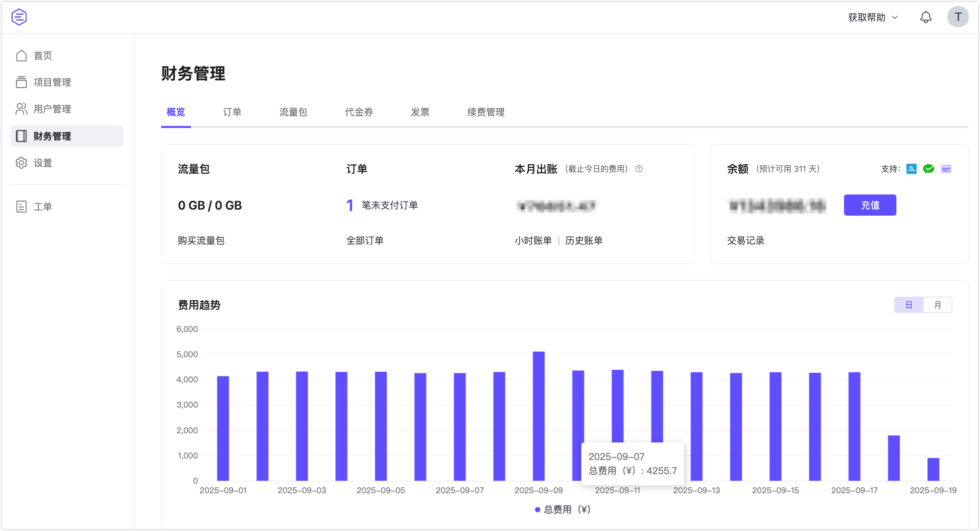Open the 首页 home icon in sidebar
The image size is (980, 531).
click(21, 55)
